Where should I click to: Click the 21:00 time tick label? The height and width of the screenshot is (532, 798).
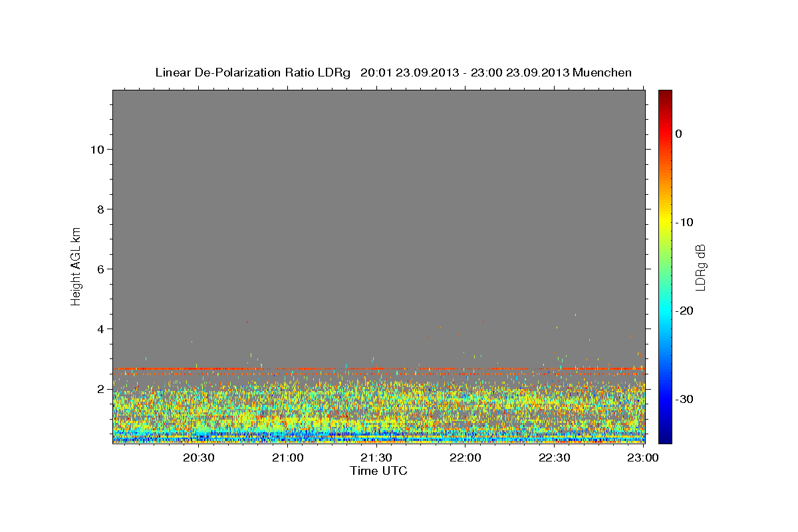(x=287, y=458)
